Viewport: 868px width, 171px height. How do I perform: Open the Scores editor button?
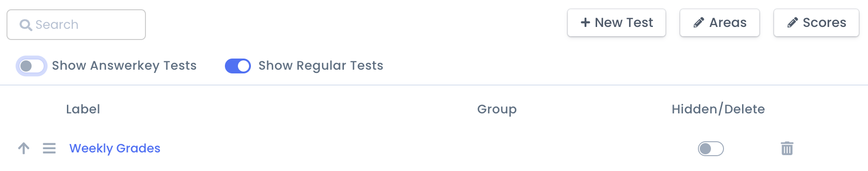click(816, 23)
